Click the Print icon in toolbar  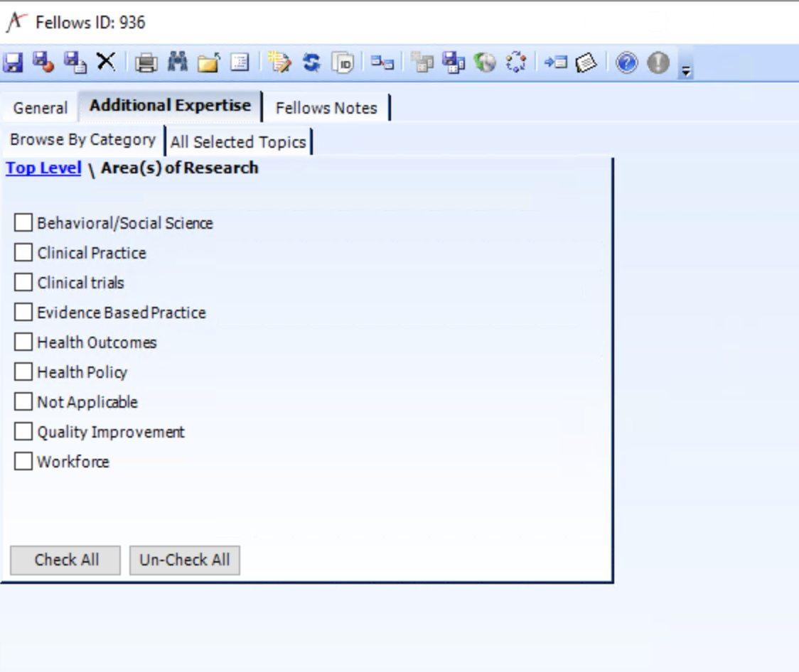pyautogui.click(x=146, y=63)
